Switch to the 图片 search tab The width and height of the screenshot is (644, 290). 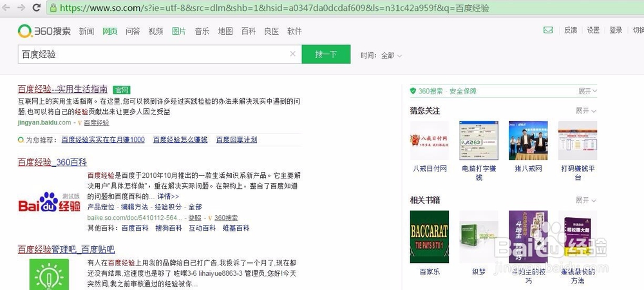pos(178,31)
